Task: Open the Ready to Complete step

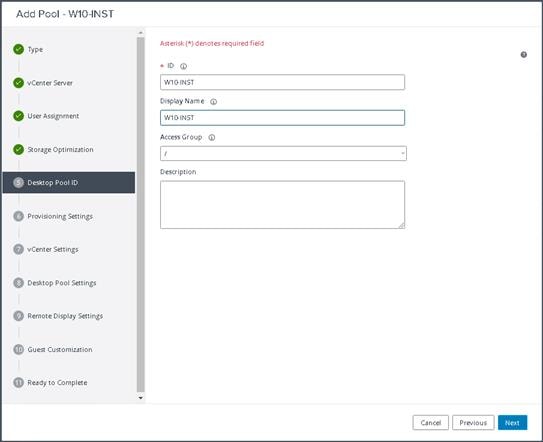Action: tap(57, 382)
